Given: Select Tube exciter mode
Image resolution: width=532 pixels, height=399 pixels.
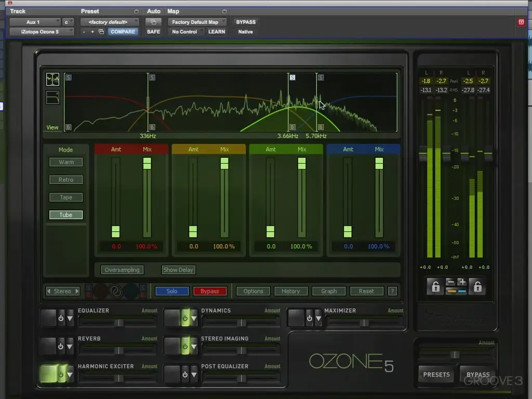Looking at the screenshot, I should (x=66, y=215).
